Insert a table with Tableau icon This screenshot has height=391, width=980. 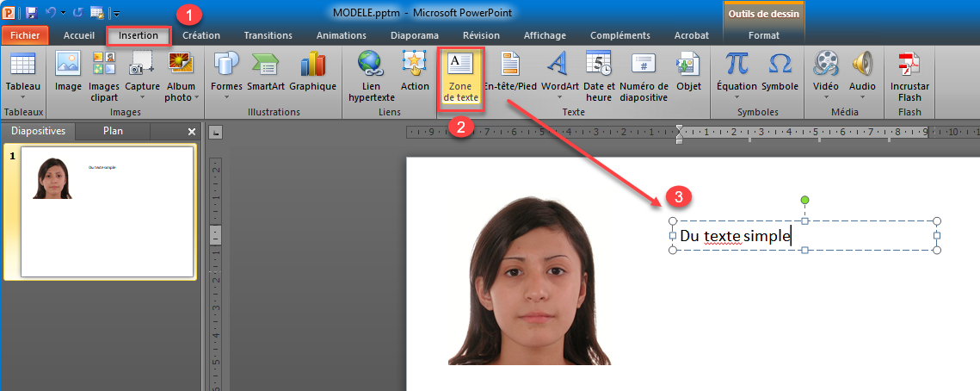(x=22, y=65)
